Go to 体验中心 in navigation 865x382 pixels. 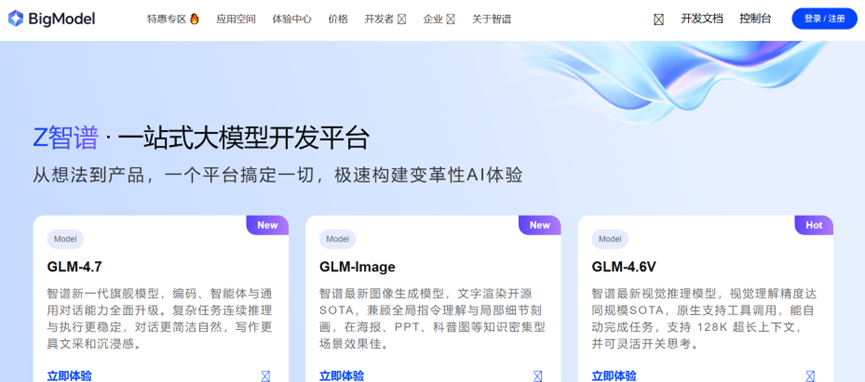point(292,19)
